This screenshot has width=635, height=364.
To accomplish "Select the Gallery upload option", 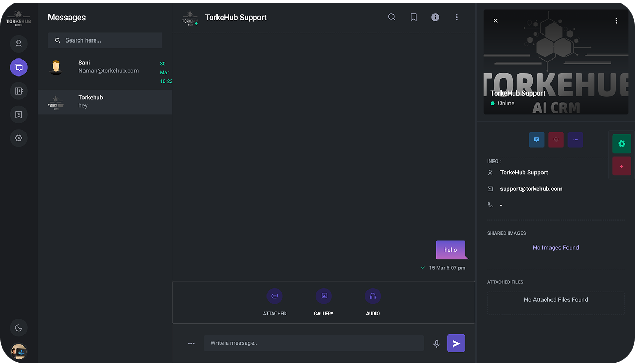I will (x=323, y=297).
